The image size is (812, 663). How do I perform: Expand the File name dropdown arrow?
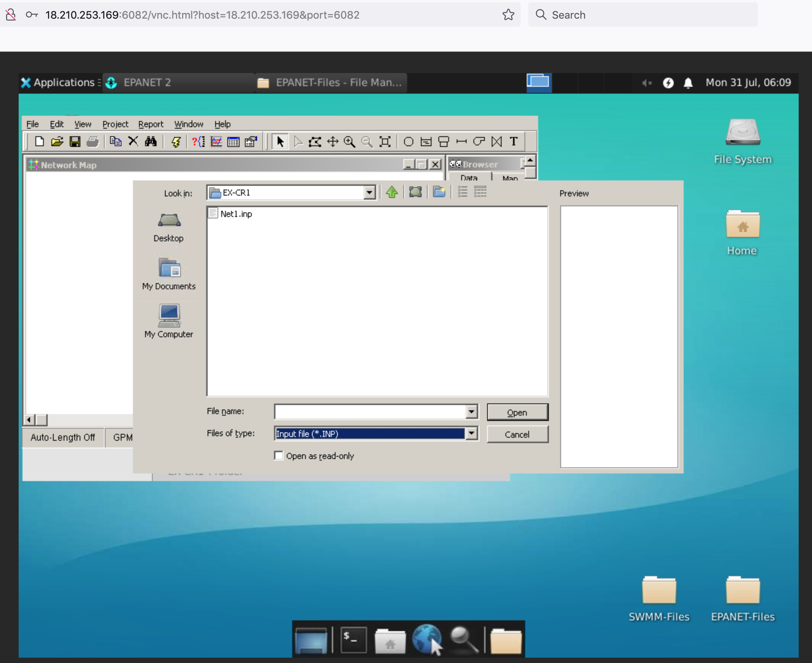472,412
